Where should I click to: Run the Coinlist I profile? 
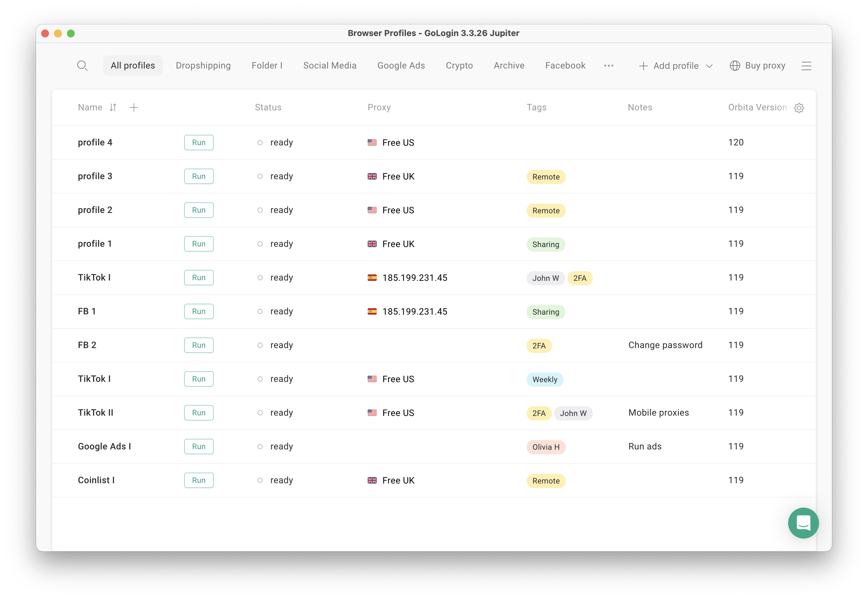[199, 480]
